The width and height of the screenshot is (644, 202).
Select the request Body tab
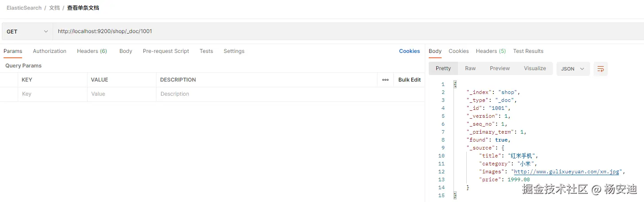tap(126, 51)
